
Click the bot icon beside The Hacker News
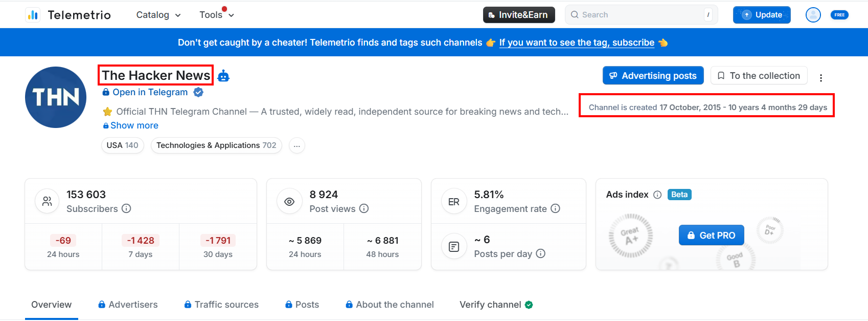223,75
